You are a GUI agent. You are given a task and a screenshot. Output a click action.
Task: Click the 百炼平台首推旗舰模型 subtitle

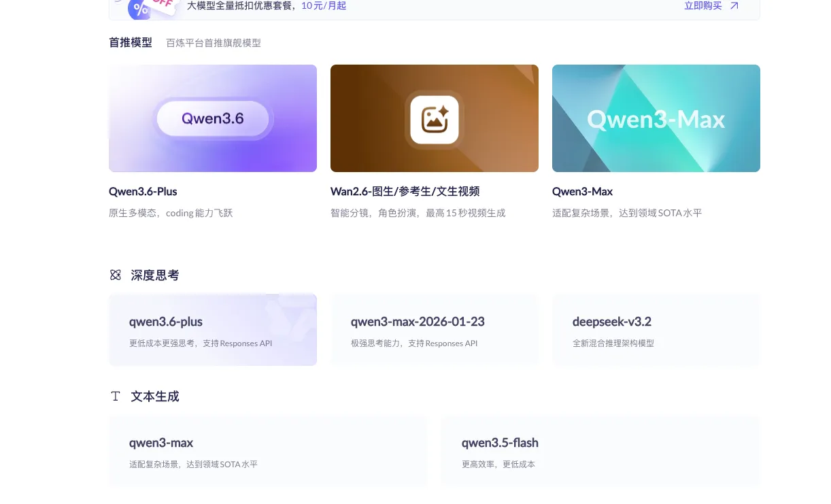[214, 43]
